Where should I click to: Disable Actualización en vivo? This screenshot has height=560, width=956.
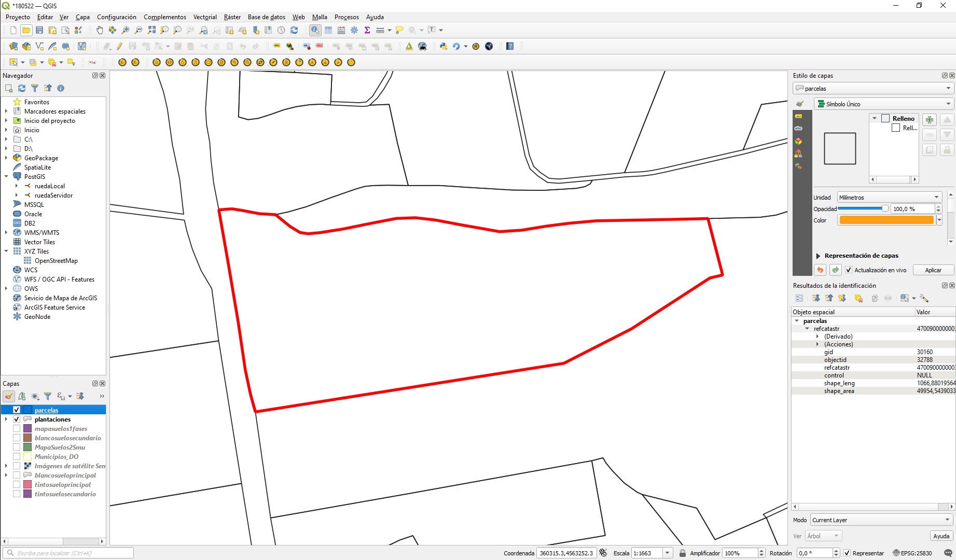[x=849, y=270]
